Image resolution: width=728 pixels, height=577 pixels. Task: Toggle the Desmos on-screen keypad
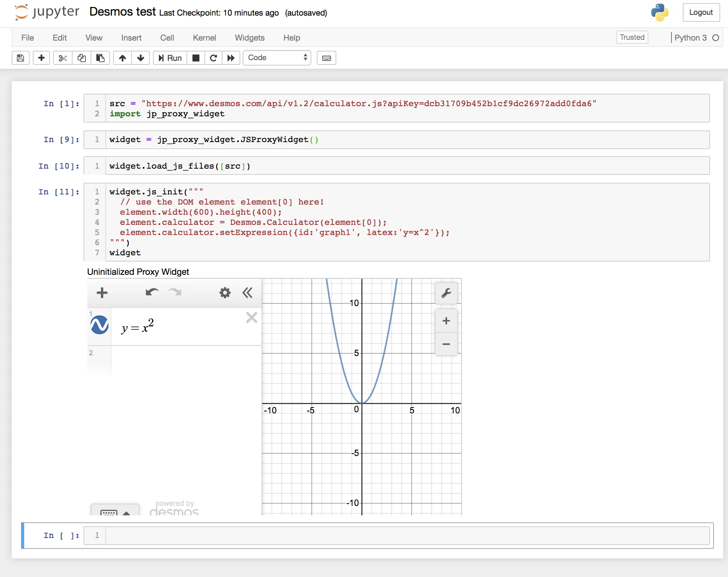115,511
